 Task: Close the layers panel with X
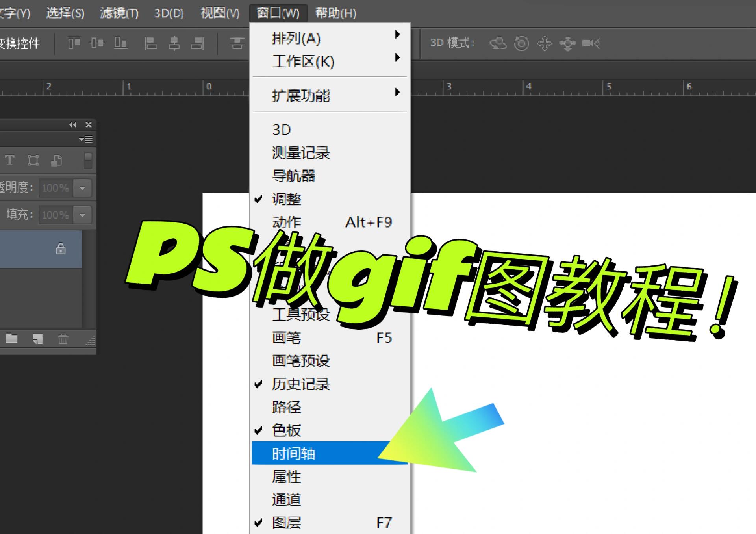point(89,125)
